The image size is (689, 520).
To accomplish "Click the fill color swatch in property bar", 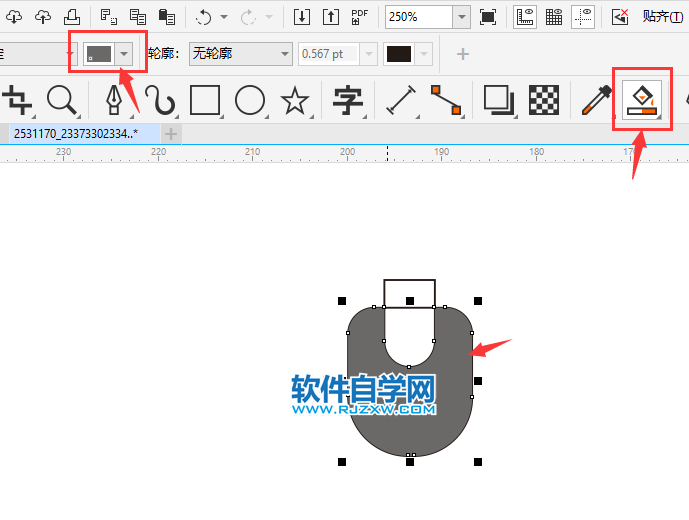I will coord(99,54).
